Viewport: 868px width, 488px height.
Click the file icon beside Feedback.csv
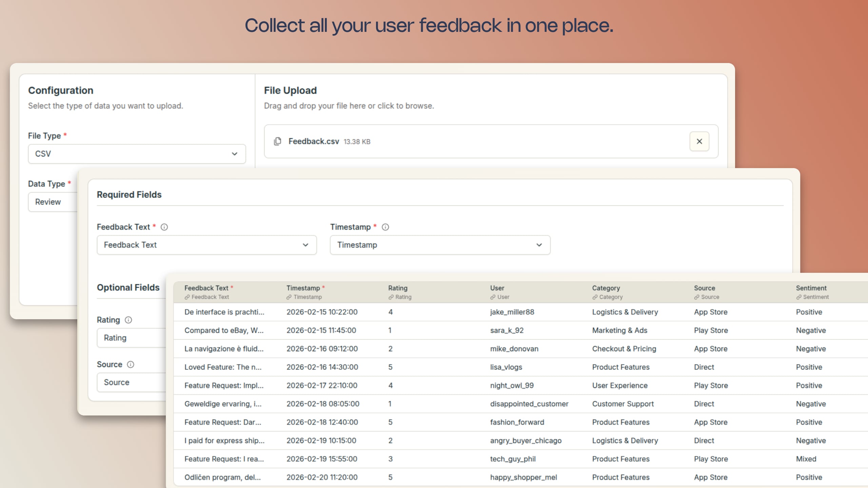pos(277,141)
